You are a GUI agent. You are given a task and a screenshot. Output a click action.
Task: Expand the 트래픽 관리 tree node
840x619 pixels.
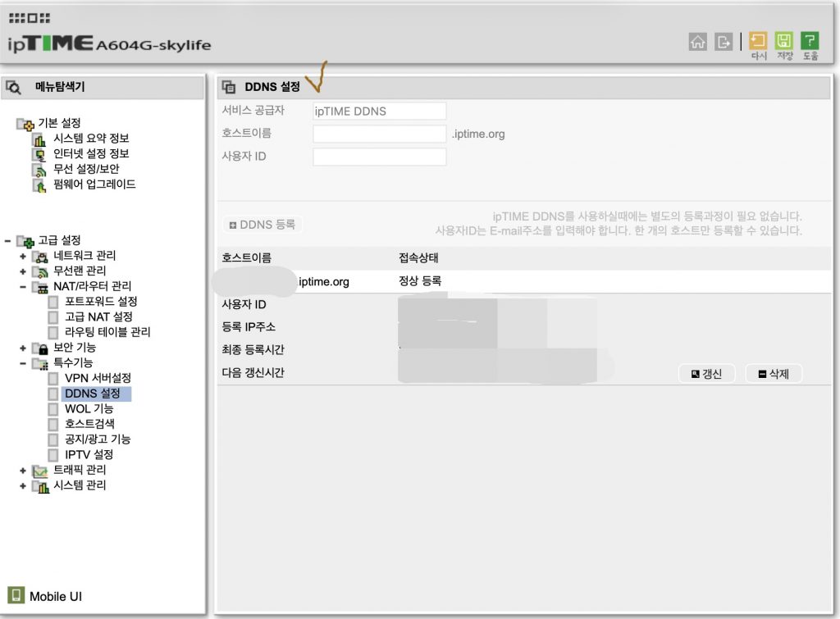tap(24, 470)
